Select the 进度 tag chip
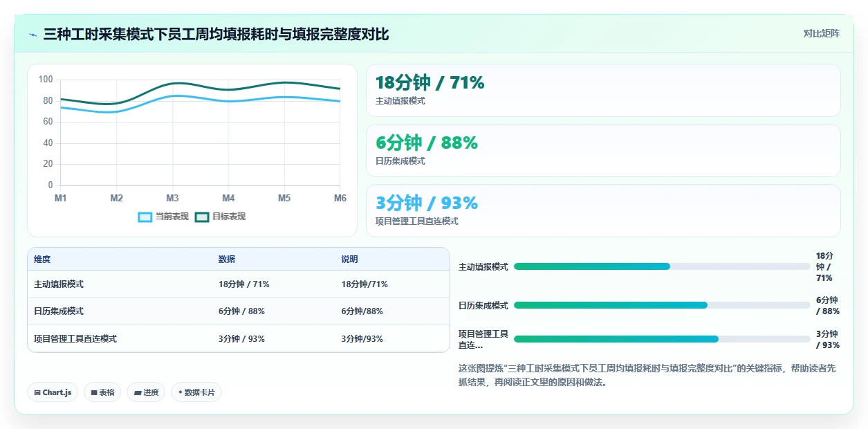The width and height of the screenshot is (868, 429). (x=146, y=392)
